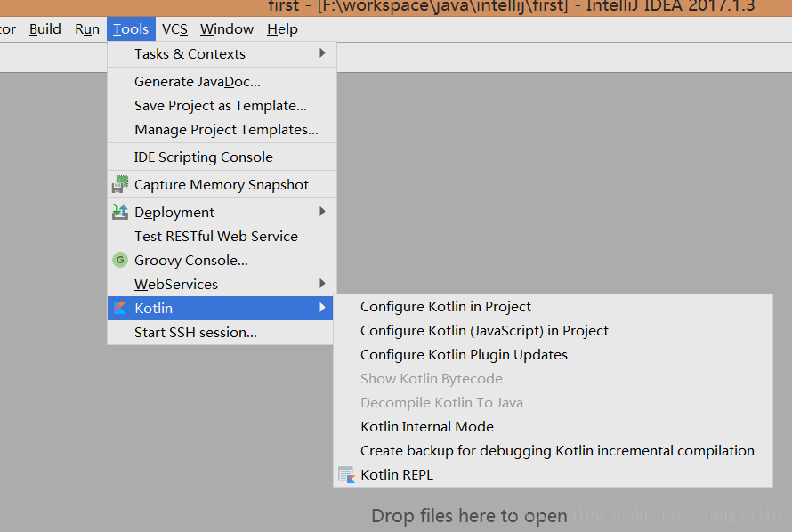Expand the WebServices submenu arrow
The height and width of the screenshot is (532, 792).
pos(322,284)
